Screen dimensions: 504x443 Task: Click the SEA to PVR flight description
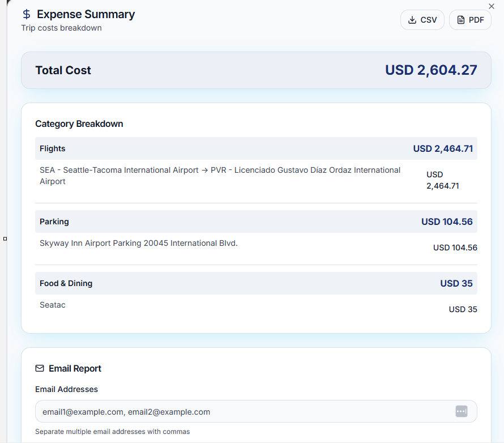coord(220,176)
